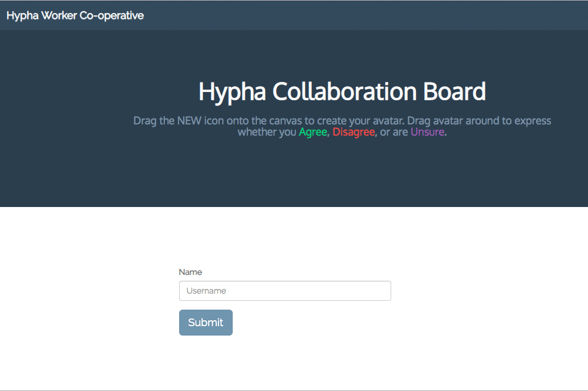Click the green 'Agree' word

[313, 132]
